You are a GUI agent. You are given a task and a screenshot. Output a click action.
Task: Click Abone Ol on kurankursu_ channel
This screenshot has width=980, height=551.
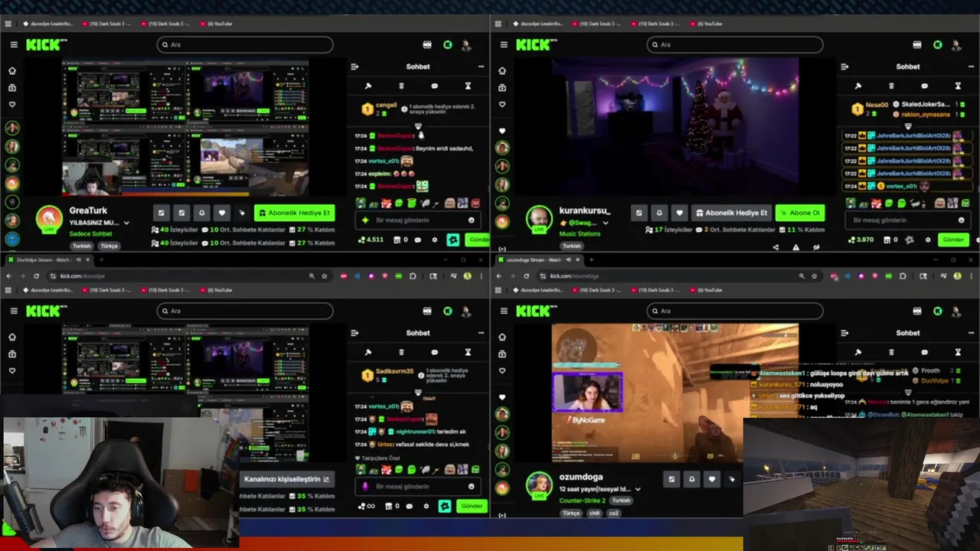coord(799,213)
